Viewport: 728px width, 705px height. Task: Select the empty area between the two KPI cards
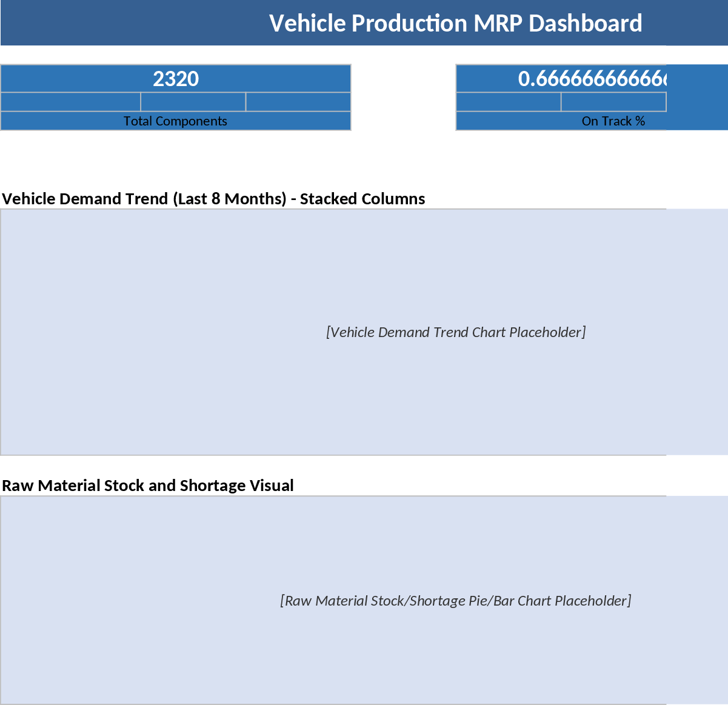click(x=402, y=97)
